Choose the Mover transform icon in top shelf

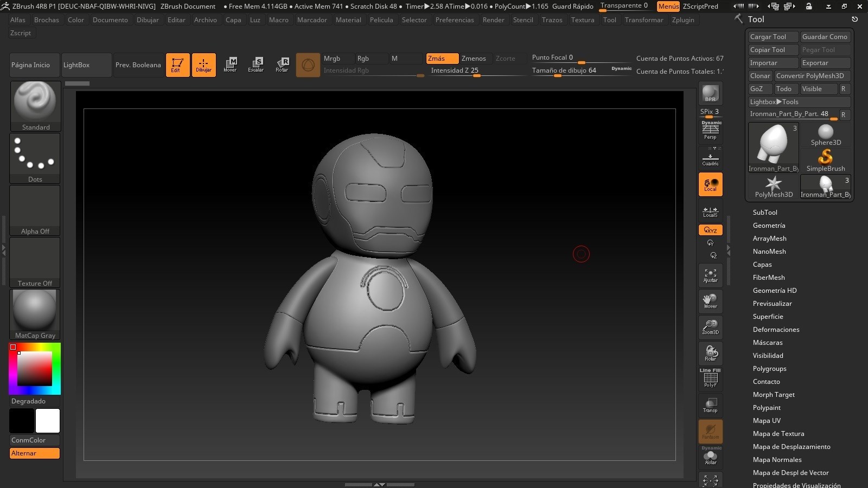click(x=230, y=65)
